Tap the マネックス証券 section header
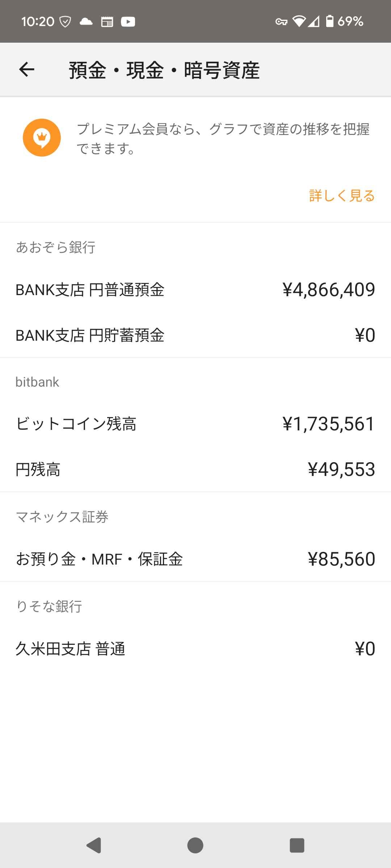 pyautogui.click(x=62, y=517)
